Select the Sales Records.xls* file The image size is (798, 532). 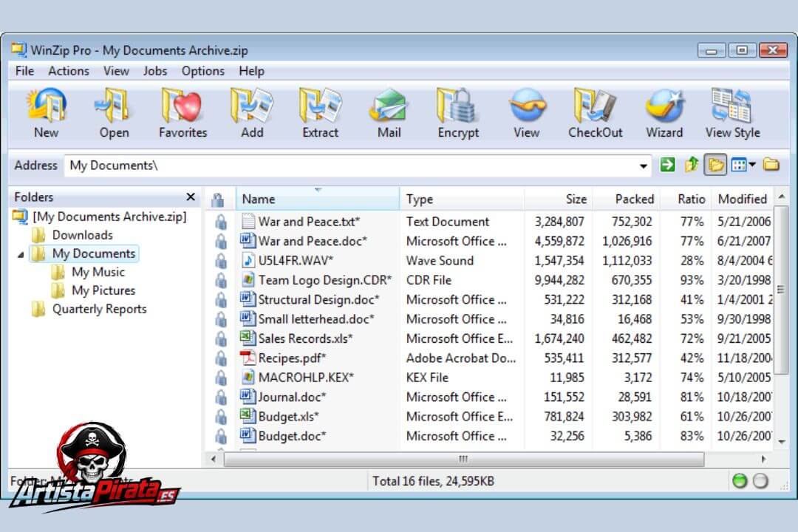click(x=305, y=338)
